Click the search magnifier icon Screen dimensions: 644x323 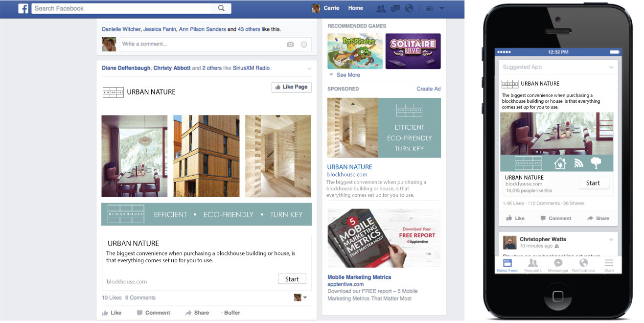pyautogui.click(x=221, y=8)
